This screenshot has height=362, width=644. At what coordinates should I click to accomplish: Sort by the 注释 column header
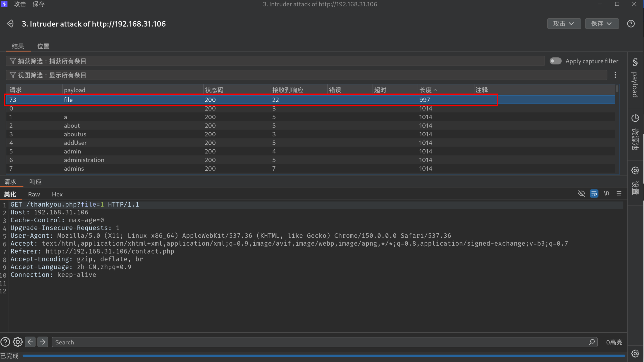[x=545, y=90]
